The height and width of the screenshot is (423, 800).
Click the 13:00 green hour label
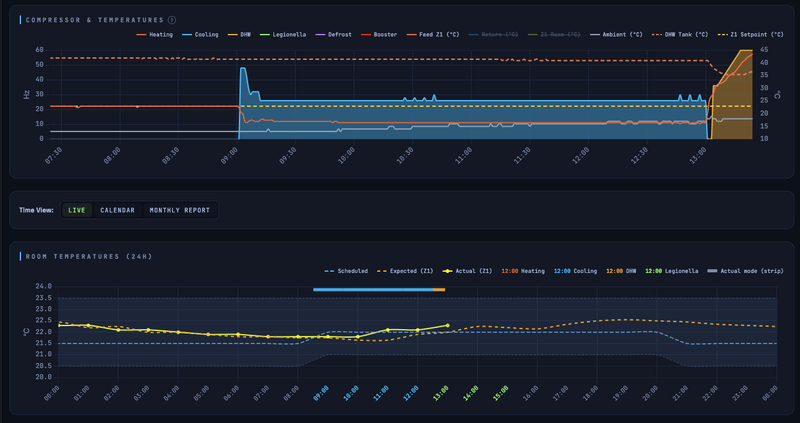442,393
